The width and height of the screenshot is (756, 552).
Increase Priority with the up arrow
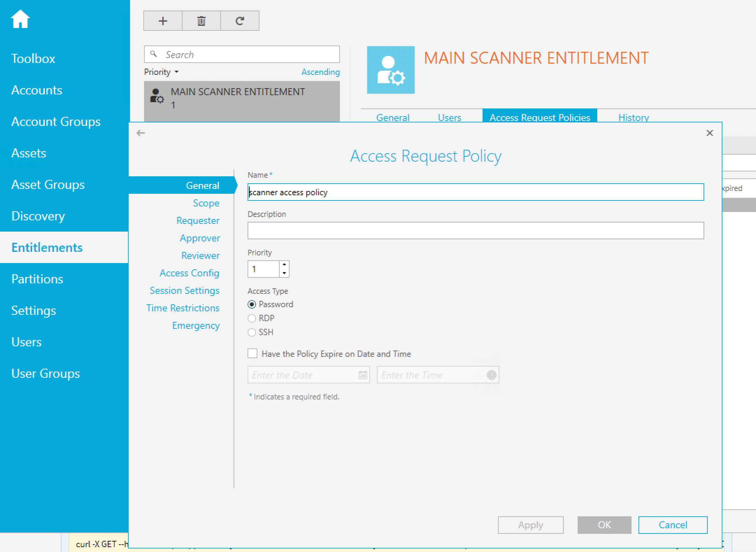[x=284, y=265]
